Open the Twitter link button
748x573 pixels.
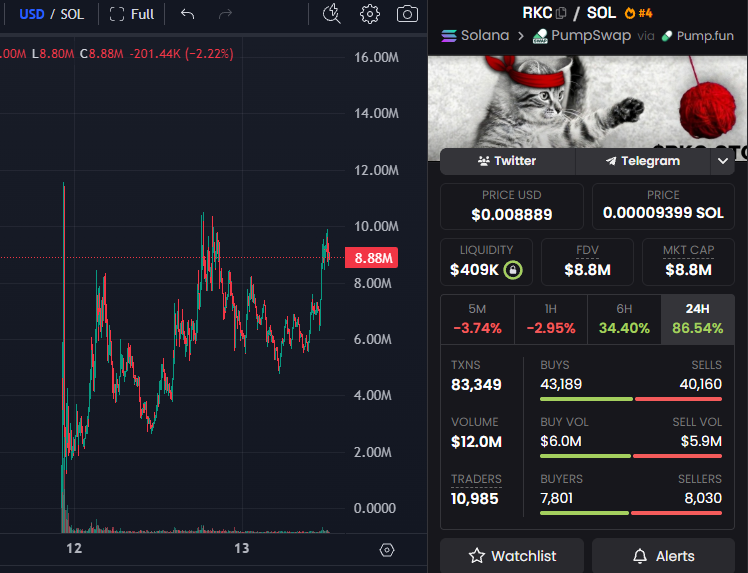[x=508, y=161]
